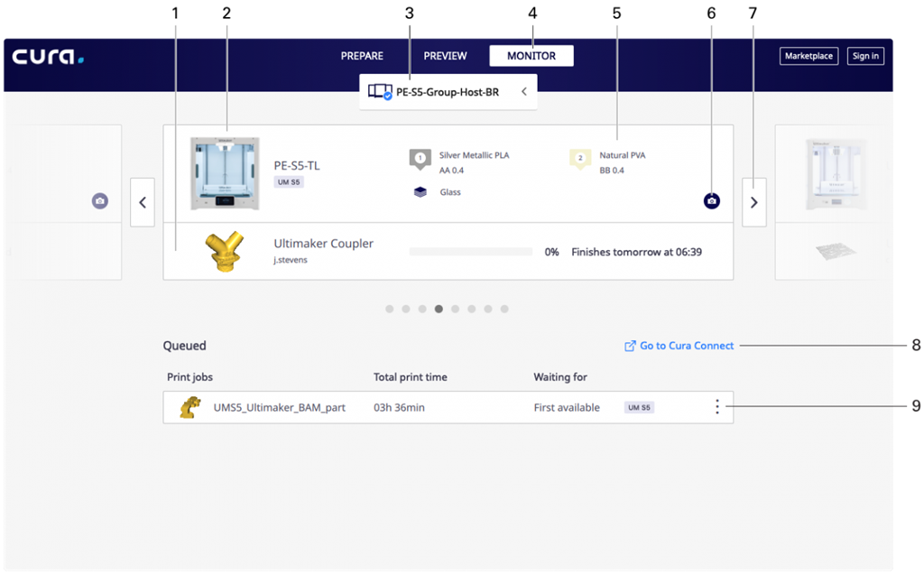
Task: Switch to the Prepare tab
Action: (x=362, y=56)
